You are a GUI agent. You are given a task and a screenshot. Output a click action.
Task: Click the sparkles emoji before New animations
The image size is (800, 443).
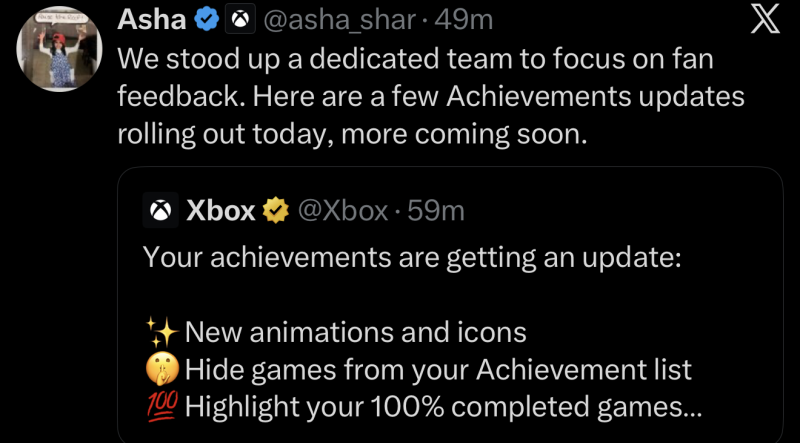pos(160,332)
